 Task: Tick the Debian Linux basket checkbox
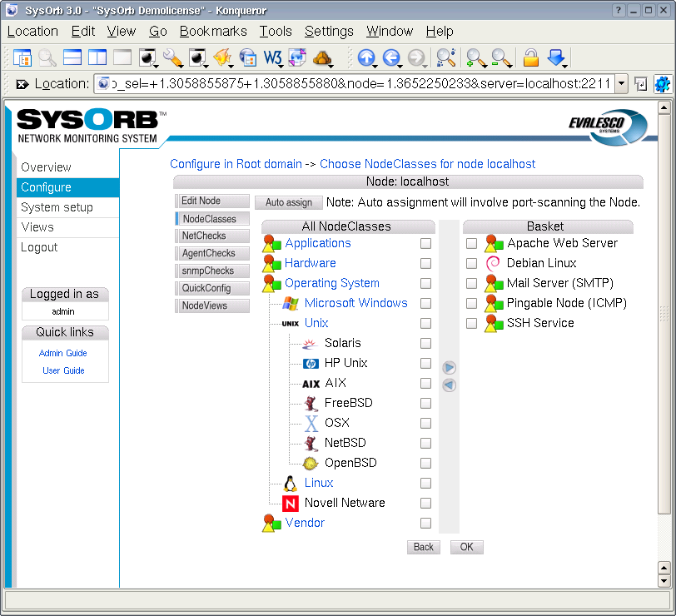[472, 263]
